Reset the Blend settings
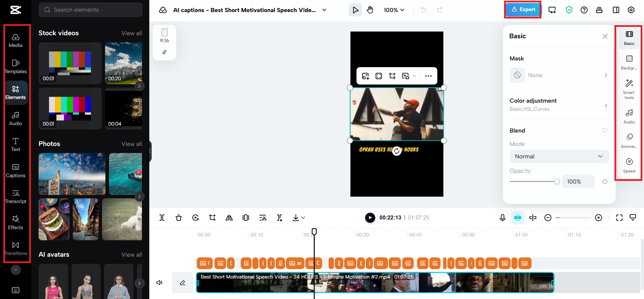644x299 pixels. 604,130
